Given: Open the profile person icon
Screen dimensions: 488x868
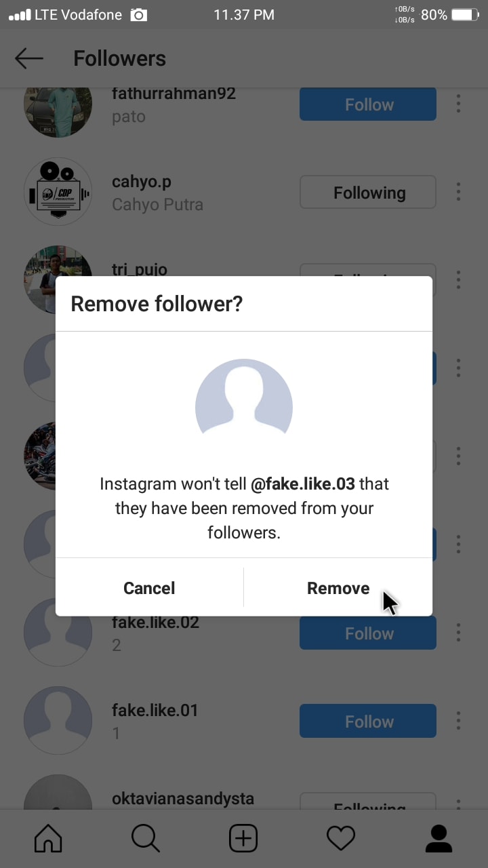Looking at the screenshot, I should point(439,838).
